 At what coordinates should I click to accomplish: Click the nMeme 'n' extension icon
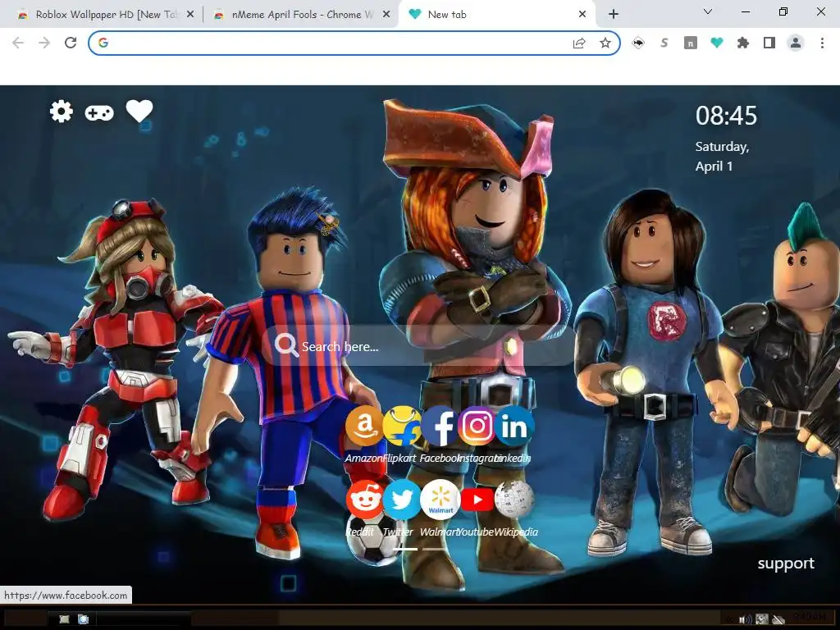tap(691, 43)
